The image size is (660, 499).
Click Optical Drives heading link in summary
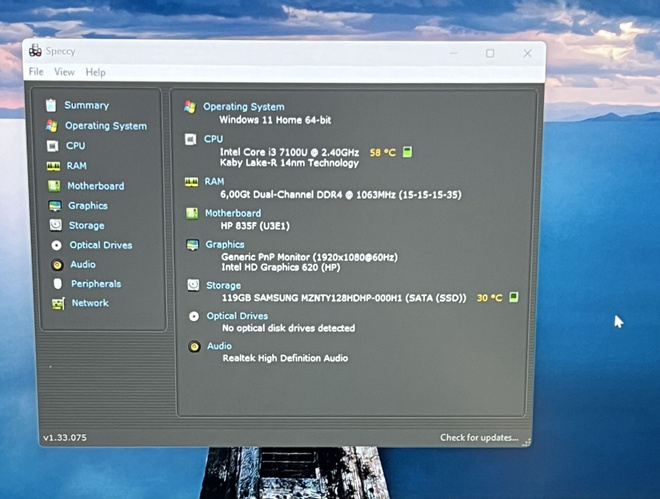[x=237, y=316]
